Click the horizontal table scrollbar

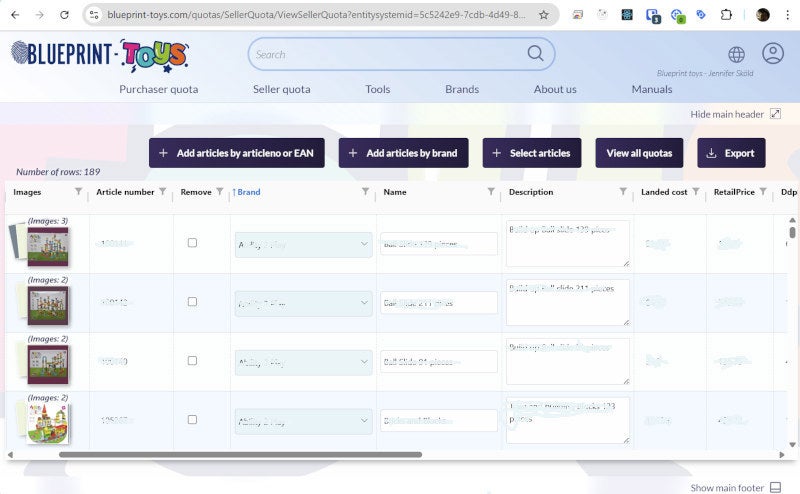pos(240,454)
